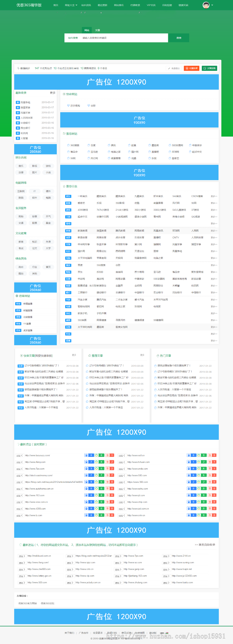Click the Sogou counter for www.500.com
233x644 pixels.
[x=212, y=475]
